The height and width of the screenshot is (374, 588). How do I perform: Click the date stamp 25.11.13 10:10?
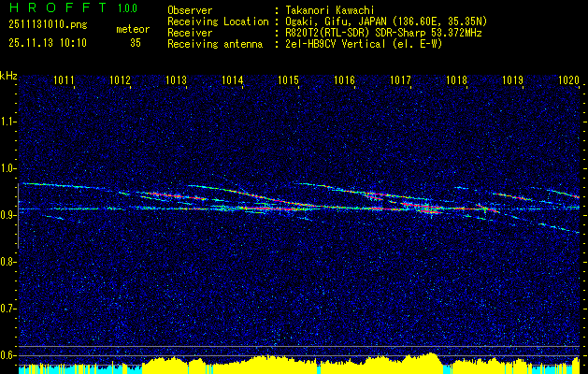(x=48, y=43)
